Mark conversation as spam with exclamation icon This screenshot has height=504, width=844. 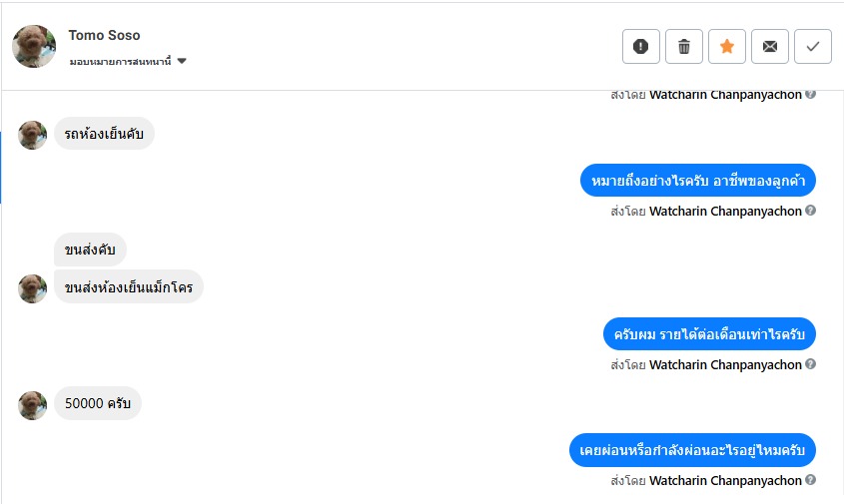point(641,46)
